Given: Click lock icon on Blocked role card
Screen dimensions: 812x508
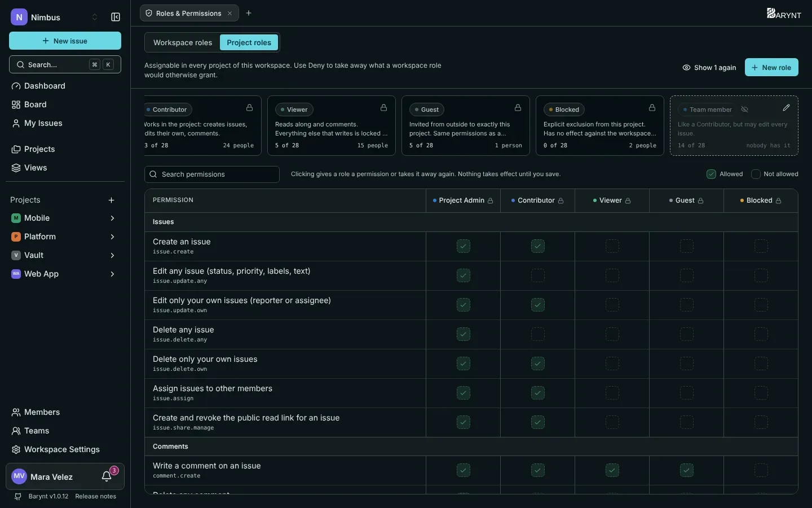Looking at the screenshot, I should [x=652, y=107].
